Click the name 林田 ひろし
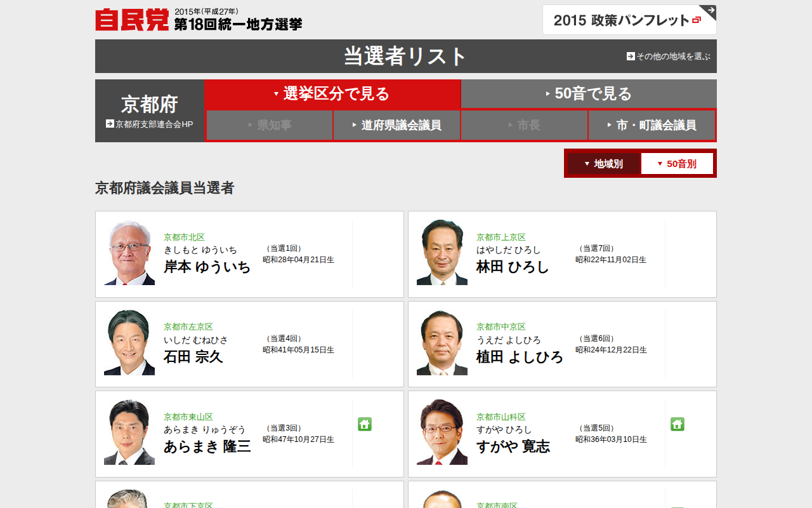Image resolution: width=812 pixels, height=508 pixels. click(513, 267)
